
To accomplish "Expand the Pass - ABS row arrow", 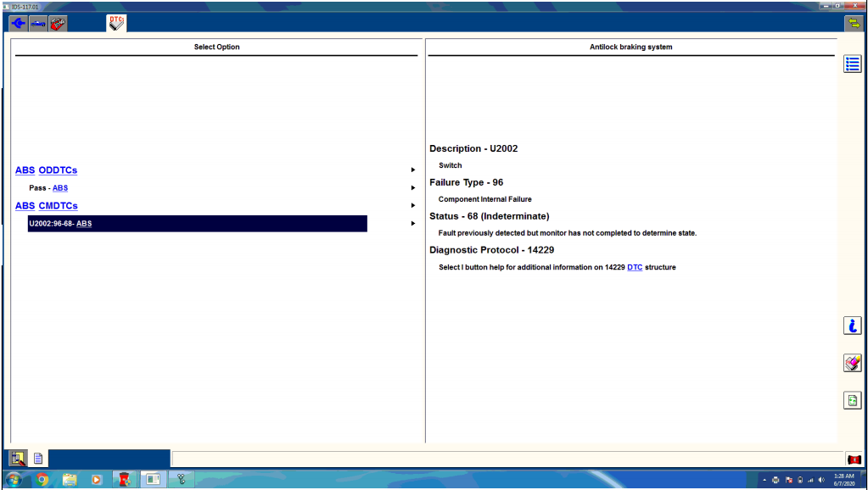I will (x=413, y=188).
